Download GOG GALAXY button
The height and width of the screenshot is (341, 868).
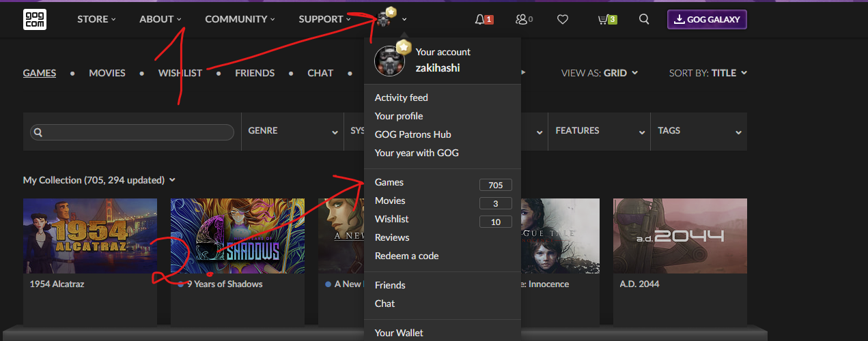click(707, 19)
